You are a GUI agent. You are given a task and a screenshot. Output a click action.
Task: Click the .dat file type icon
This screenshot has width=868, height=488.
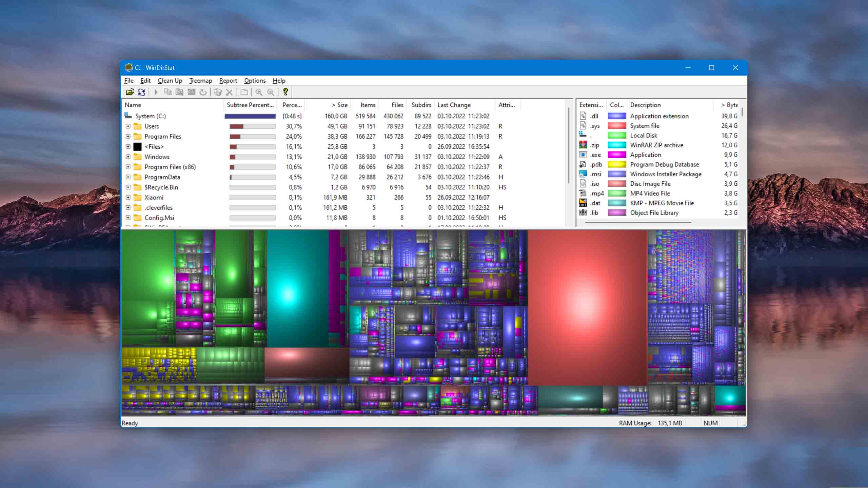[583, 203]
